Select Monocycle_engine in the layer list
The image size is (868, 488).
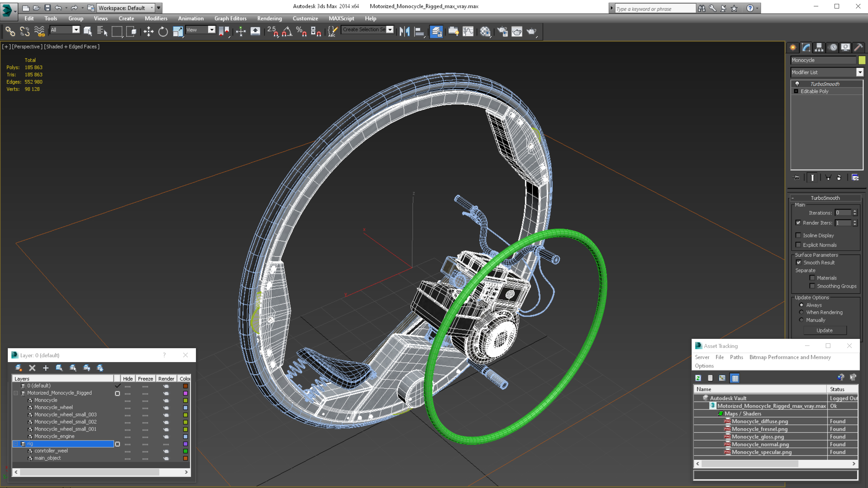(x=54, y=436)
